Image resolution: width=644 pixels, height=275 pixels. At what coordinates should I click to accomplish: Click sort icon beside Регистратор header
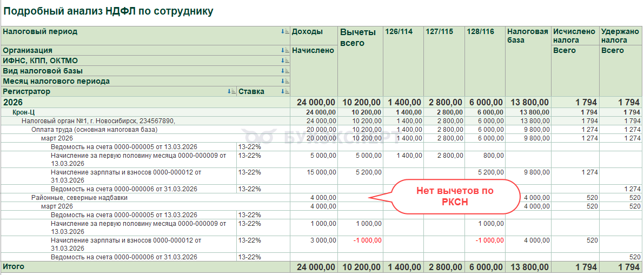click(x=231, y=91)
